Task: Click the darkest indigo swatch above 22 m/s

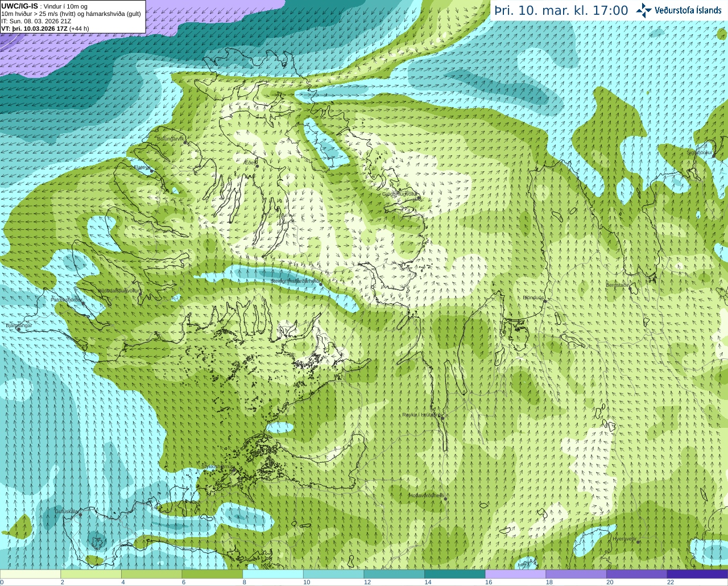Action: (697, 574)
